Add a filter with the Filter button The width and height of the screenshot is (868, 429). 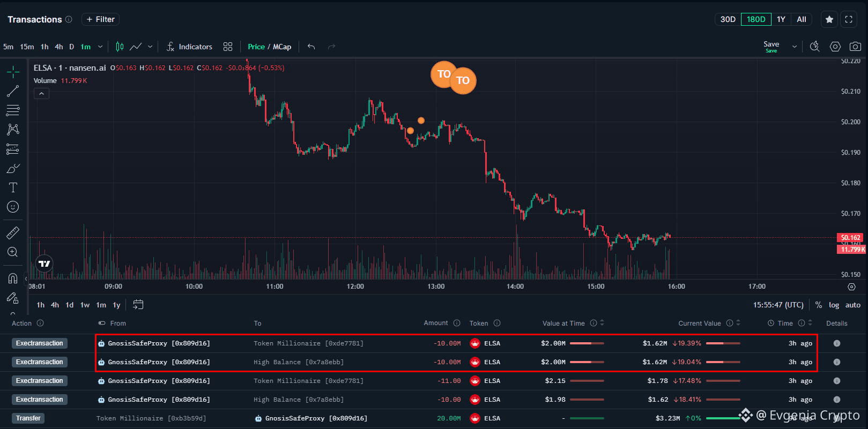100,19
